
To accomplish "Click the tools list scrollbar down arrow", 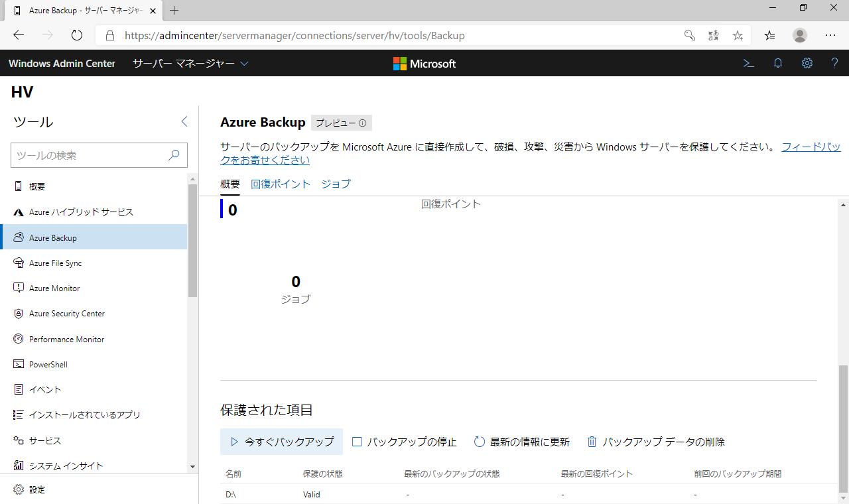I will click(193, 467).
